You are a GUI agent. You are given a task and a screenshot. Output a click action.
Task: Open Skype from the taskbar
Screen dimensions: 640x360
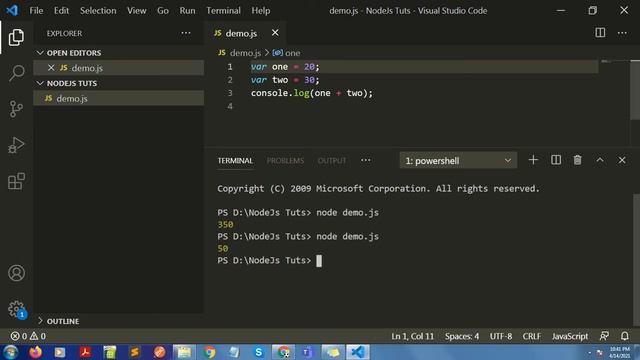(x=258, y=352)
